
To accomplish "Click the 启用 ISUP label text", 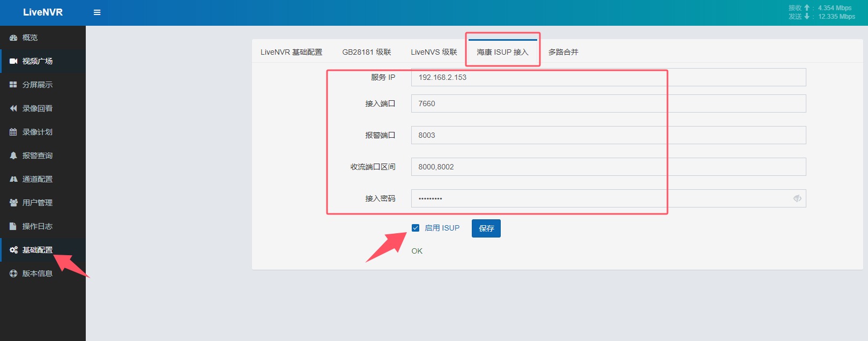I will coord(442,228).
